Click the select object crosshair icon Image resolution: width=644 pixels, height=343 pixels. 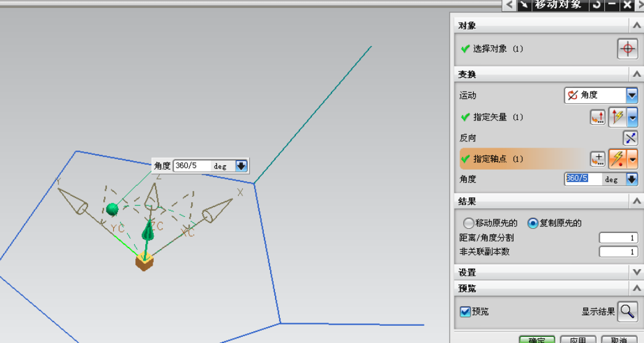627,49
